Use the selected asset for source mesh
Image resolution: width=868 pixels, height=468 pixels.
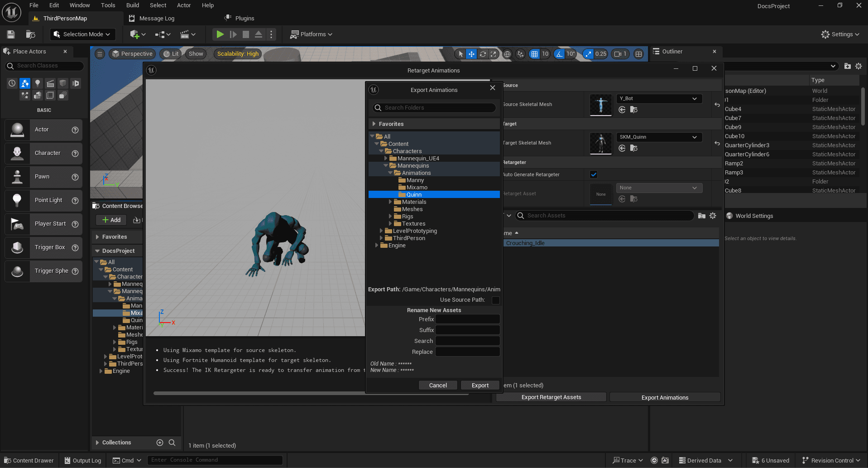tap(622, 110)
